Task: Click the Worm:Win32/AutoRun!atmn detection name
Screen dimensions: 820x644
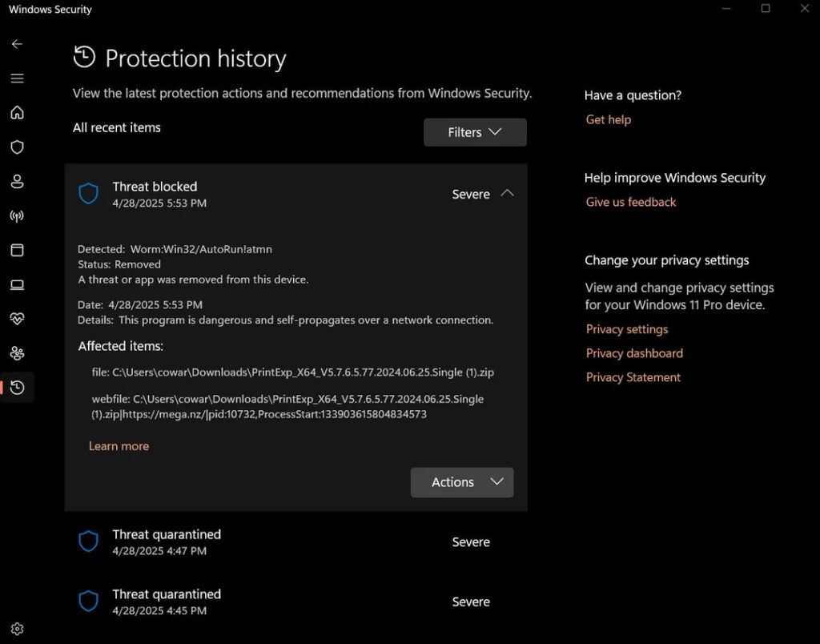Action: click(x=201, y=250)
